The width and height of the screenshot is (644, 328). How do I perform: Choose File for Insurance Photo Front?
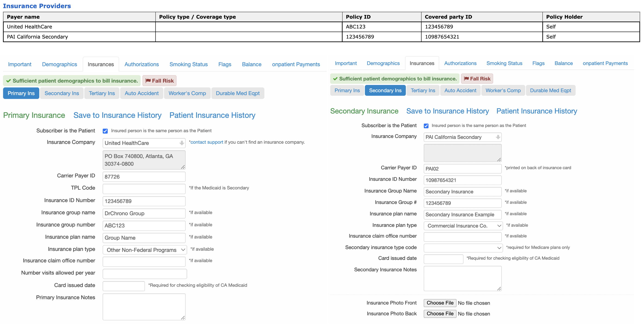440,303
